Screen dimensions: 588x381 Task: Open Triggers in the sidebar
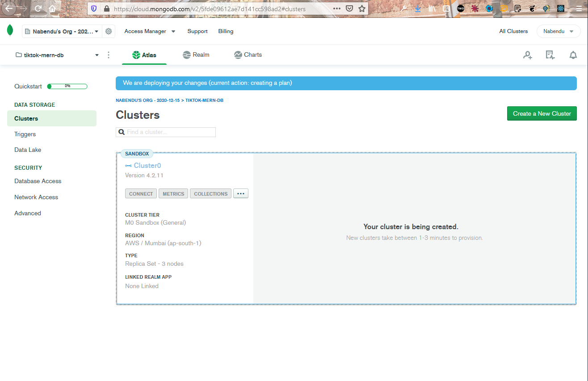pyautogui.click(x=25, y=134)
